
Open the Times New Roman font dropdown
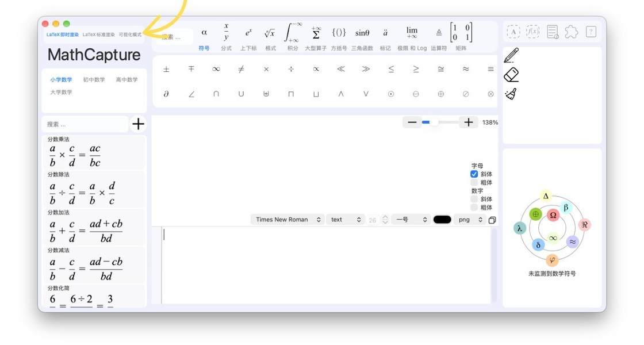point(287,220)
